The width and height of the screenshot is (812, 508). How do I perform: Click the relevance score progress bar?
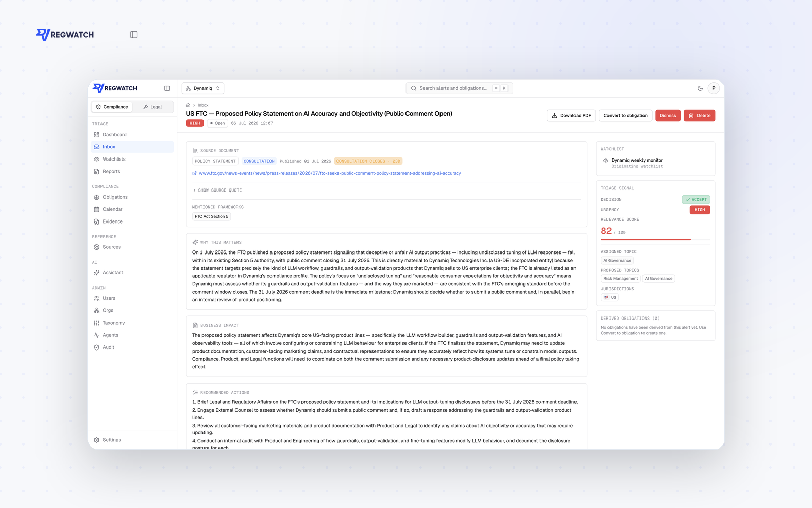coord(656,239)
